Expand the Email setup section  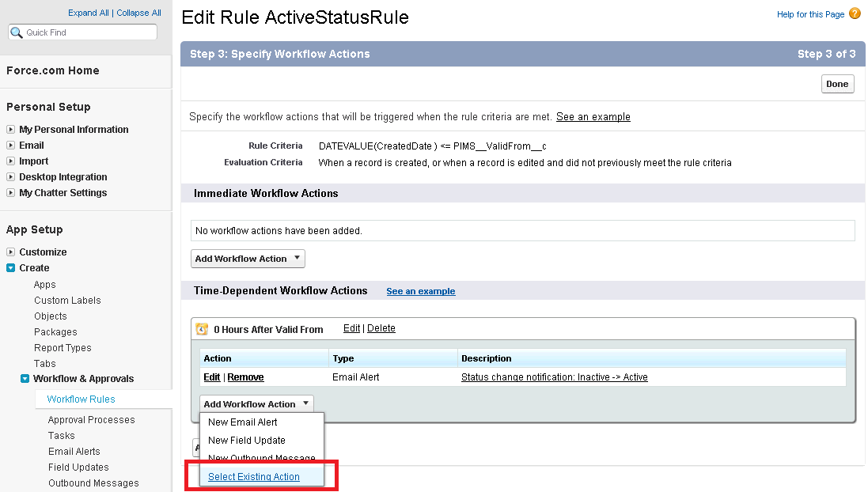[x=11, y=146]
